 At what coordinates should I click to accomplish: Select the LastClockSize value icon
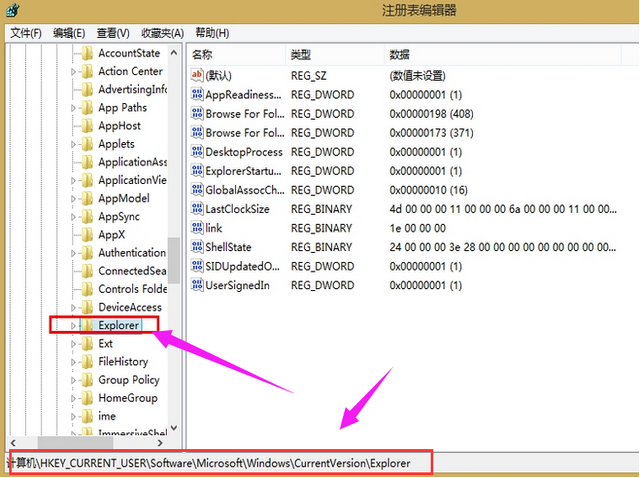(197, 209)
